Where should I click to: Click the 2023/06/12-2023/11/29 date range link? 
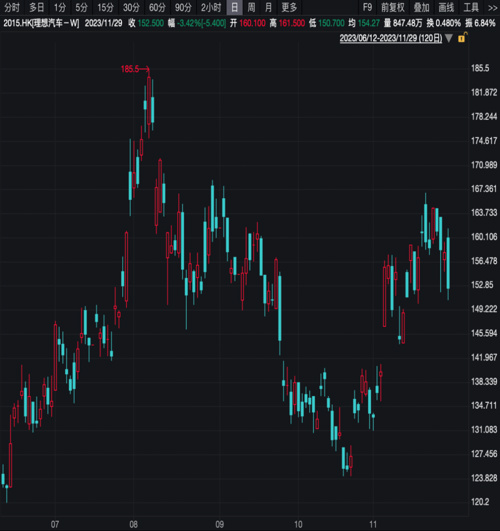[x=391, y=38]
